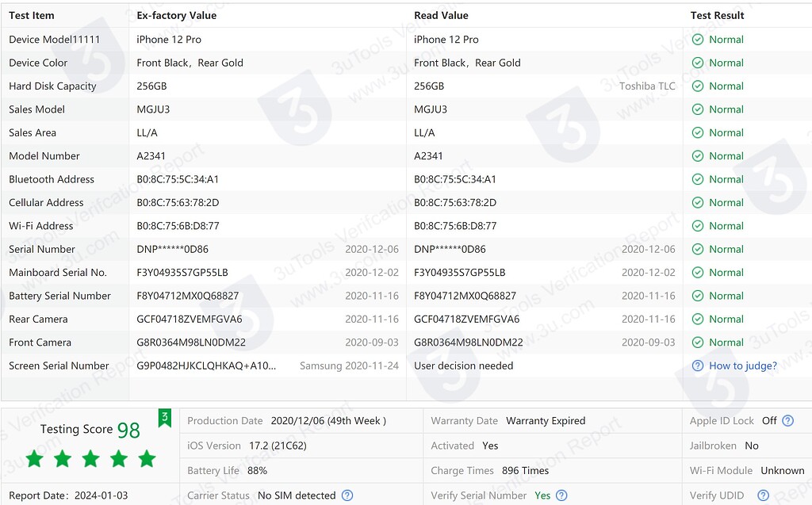
Task: Click the Read Value column header
Action: (x=441, y=16)
